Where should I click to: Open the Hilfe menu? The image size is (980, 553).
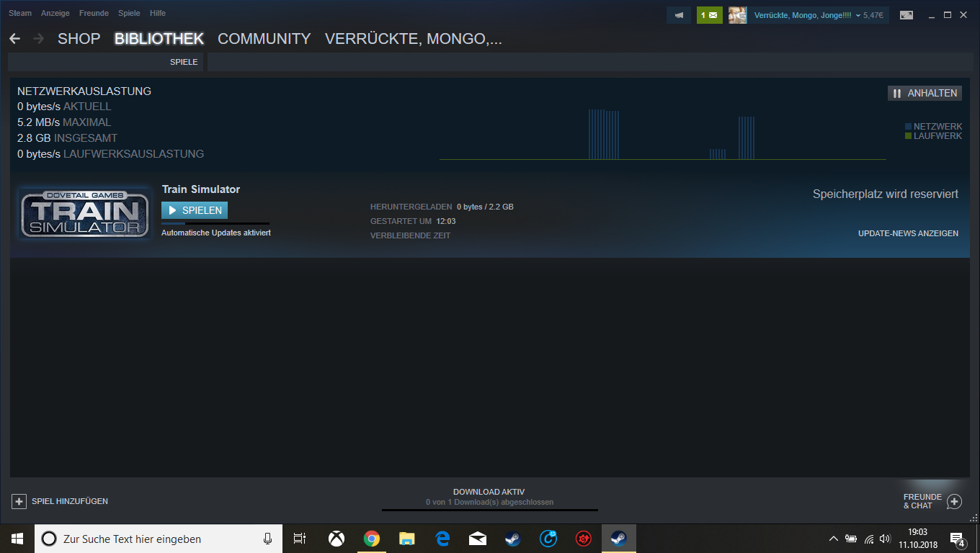tap(158, 13)
